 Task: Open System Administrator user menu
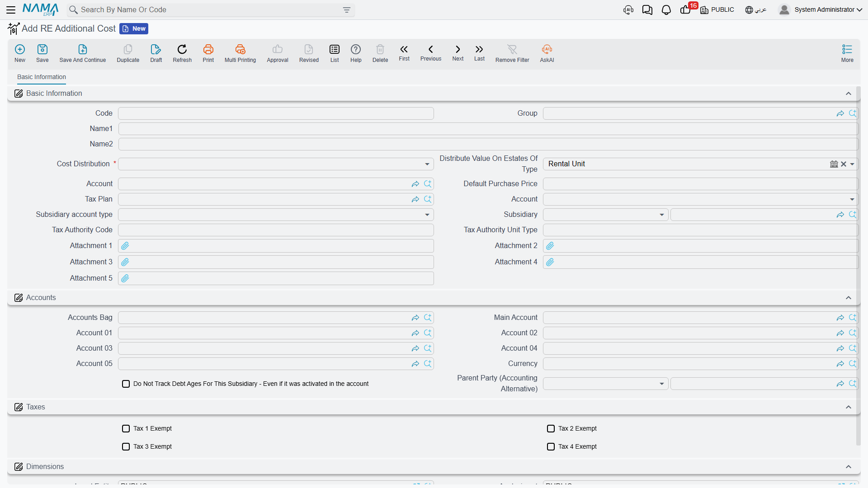pyautogui.click(x=821, y=9)
